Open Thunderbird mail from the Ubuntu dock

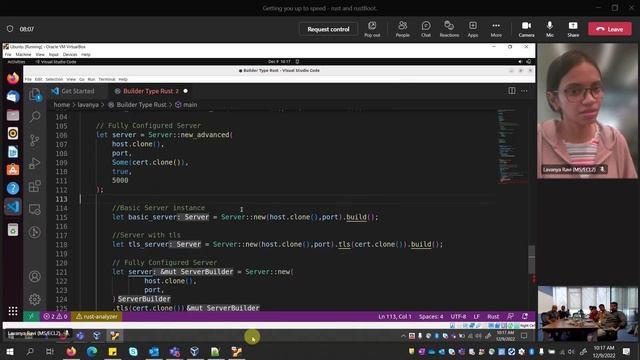13,96
